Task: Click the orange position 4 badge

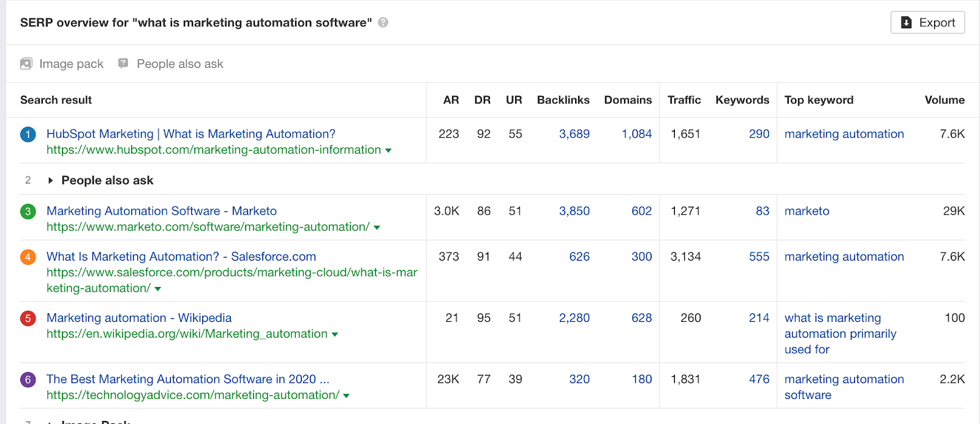Action: pyautogui.click(x=28, y=258)
